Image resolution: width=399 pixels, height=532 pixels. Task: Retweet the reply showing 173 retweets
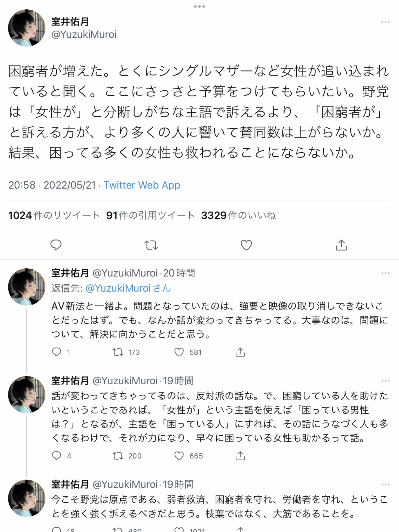(118, 352)
